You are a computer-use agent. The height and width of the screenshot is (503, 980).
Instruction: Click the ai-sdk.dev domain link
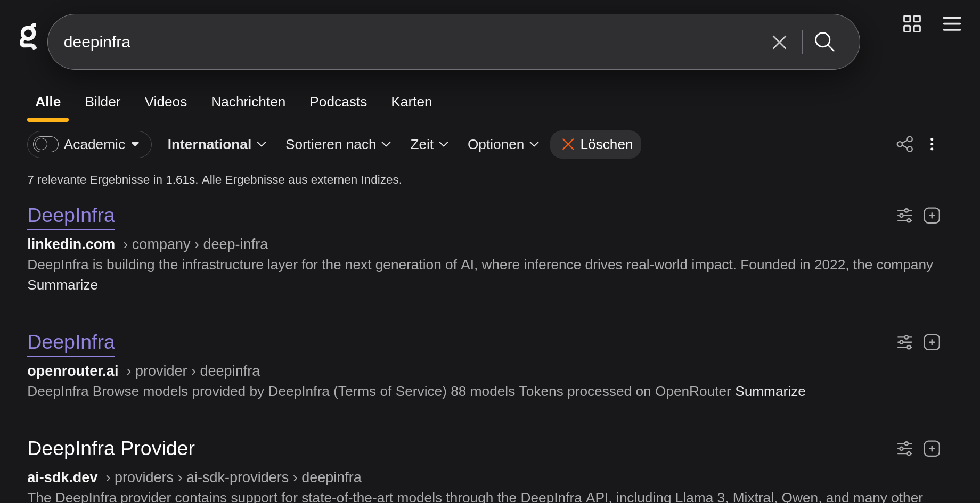[x=63, y=477]
